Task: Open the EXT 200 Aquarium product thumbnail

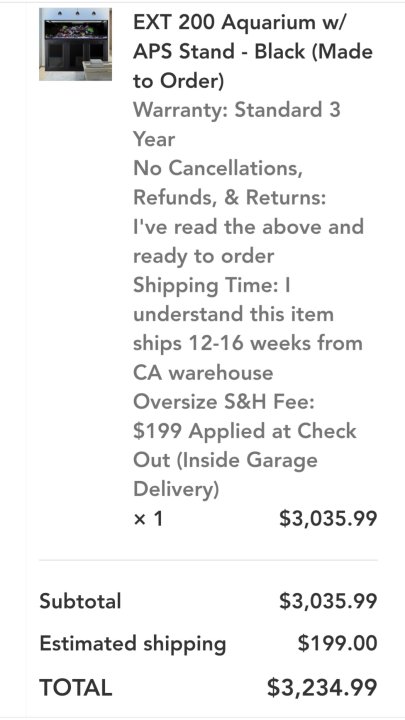Action: pyautogui.click(x=75, y=44)
